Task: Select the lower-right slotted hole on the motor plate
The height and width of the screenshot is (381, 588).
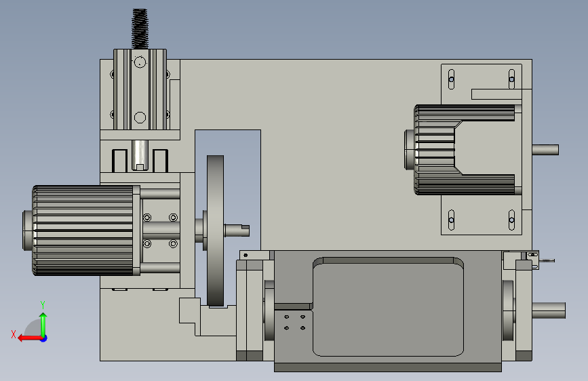Action: pyautogui.click(x=511, y=220)
